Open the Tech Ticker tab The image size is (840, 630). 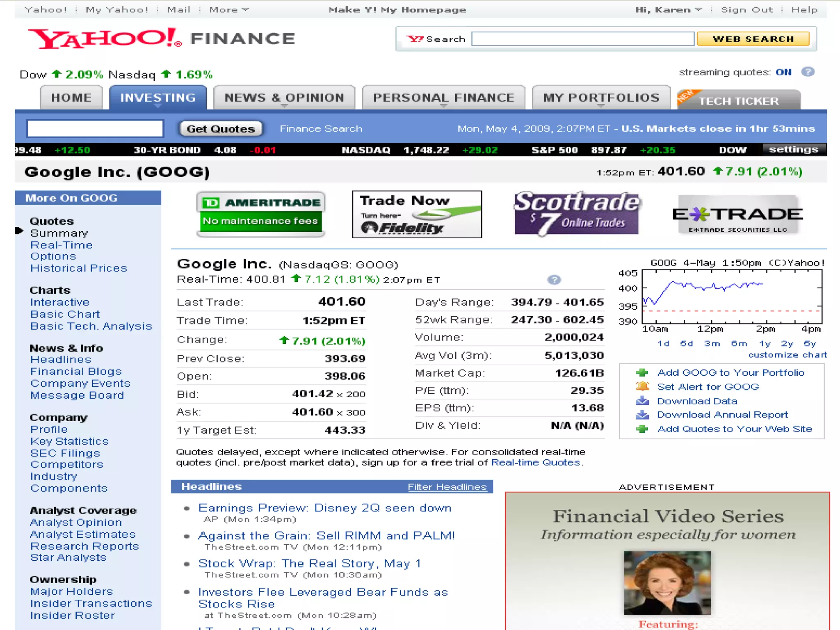(x=738, y=100)
